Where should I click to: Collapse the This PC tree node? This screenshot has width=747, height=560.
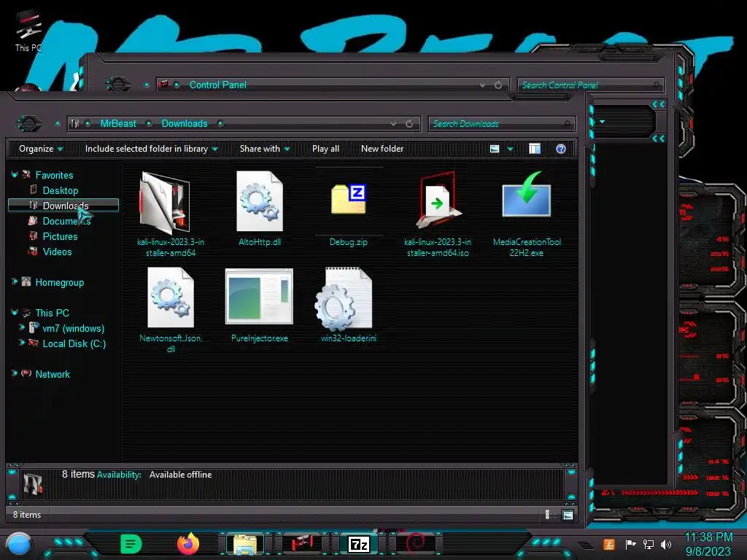(15, 312)
